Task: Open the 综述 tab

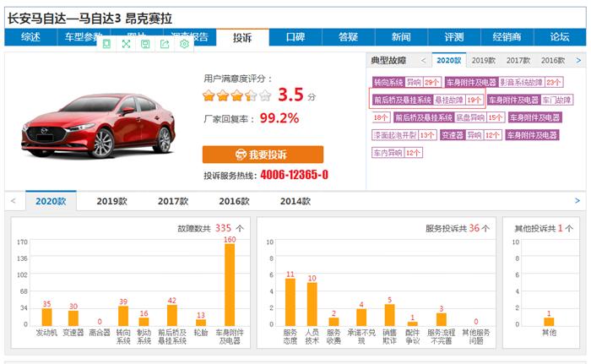Action: (30, 37)
